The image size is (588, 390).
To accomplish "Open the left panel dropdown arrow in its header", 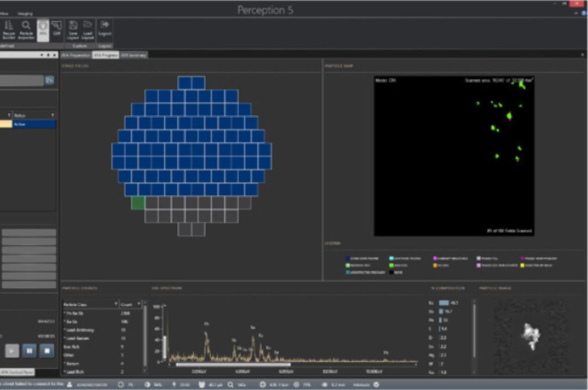I will pyautogui.click(x=41, y=55).
